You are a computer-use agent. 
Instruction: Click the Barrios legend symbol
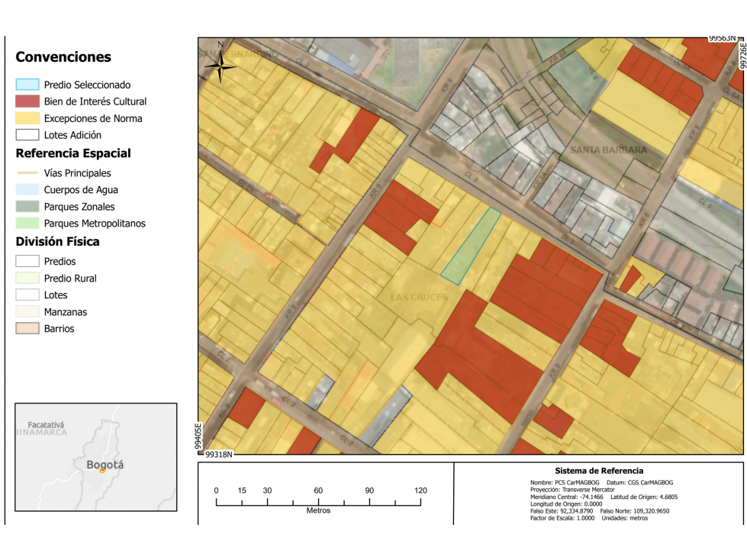(x=27, y=329)
